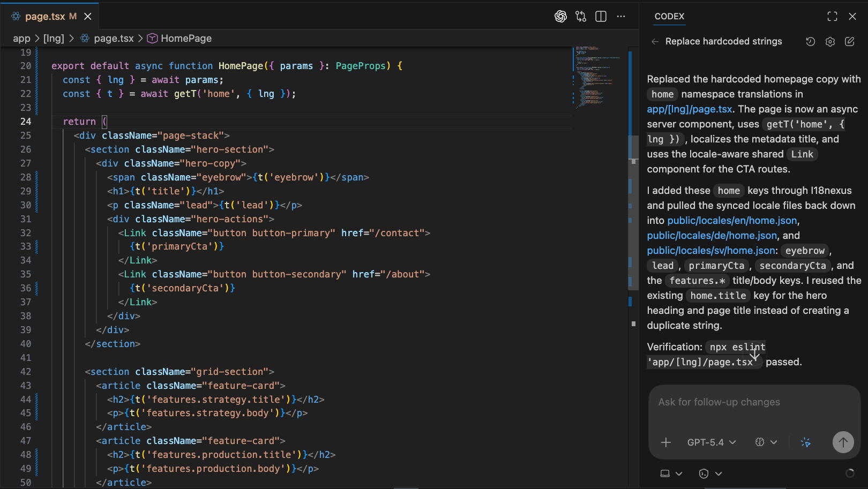Open the reasoning effort brain dropdown
This screenshot has width=868, height=489.
[x=765, y=442]
